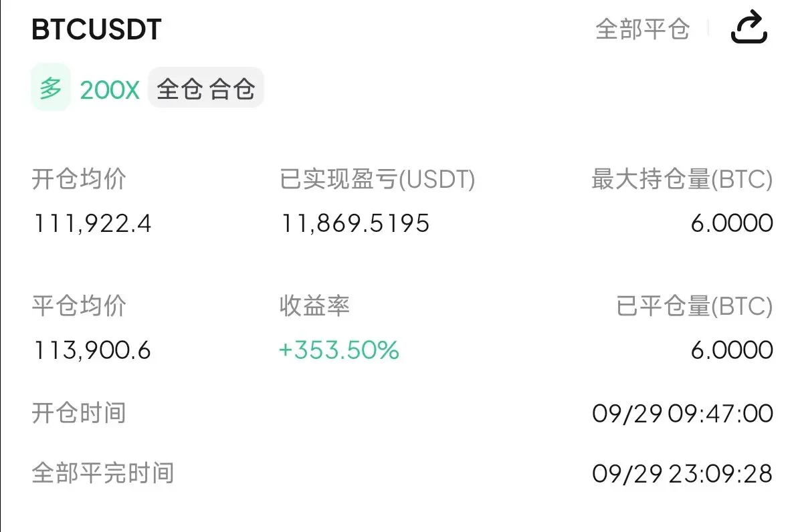Tap the 全部平完时间 row label

coord(103,473)
